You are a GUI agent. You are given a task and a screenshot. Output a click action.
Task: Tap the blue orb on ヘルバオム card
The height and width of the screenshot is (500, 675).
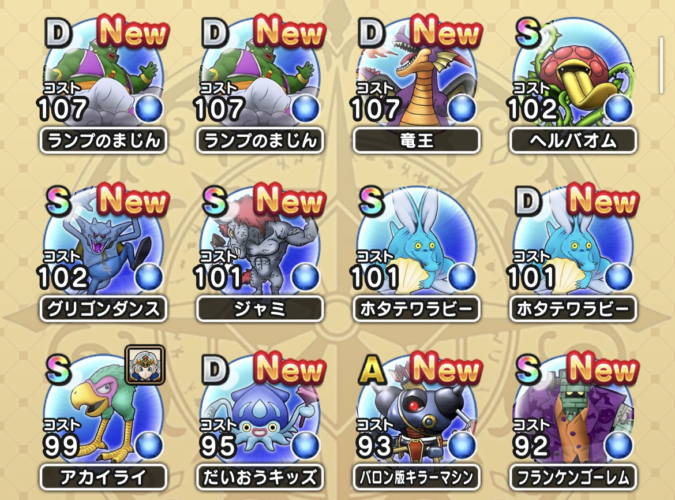coord(618,109)
